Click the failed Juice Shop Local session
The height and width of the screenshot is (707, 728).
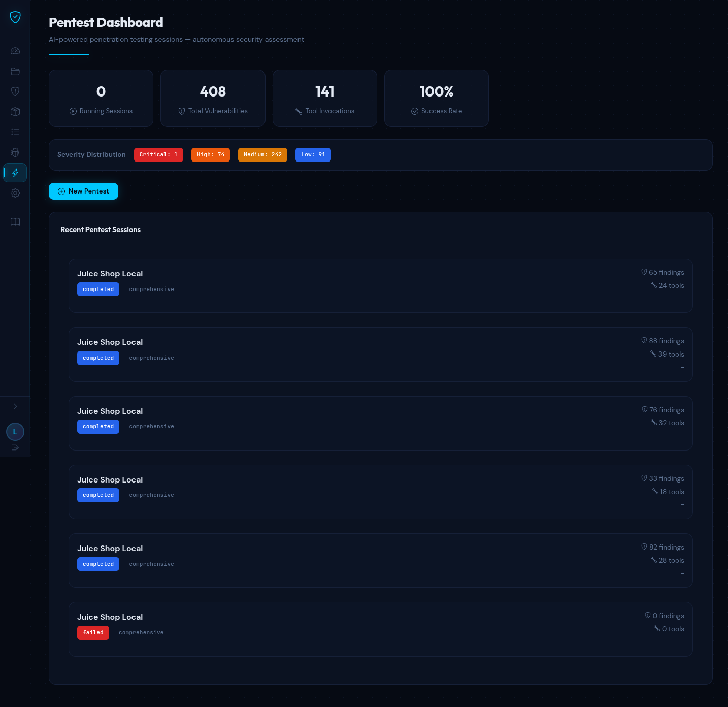(x=381, y=629)
